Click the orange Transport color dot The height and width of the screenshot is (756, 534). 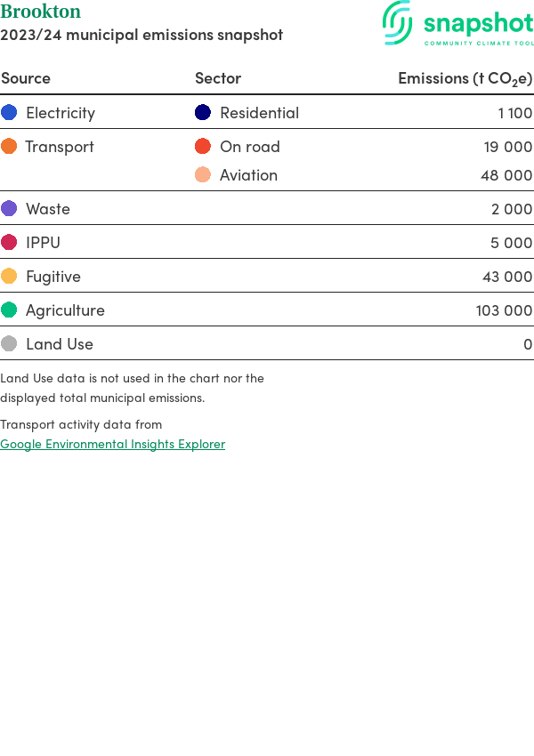coord(9,146)
